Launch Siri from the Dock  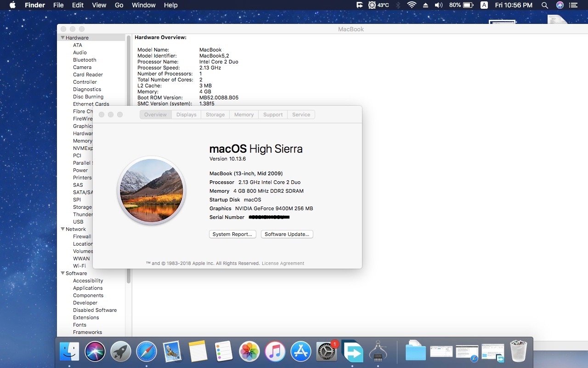coord(95,352)
